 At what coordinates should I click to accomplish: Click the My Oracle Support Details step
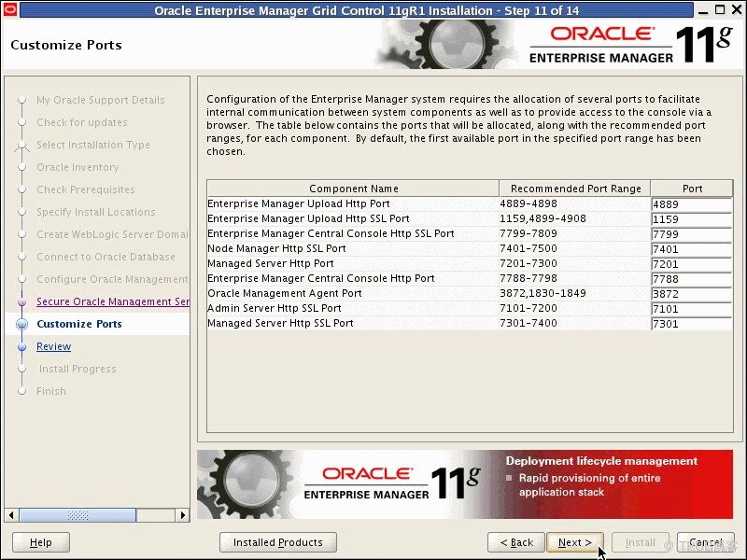pos(101,100)
